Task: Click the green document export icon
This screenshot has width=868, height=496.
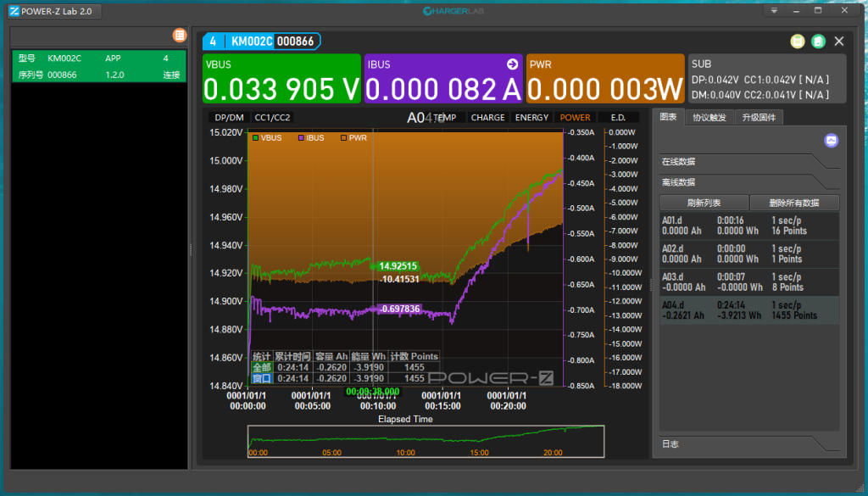Action: [818, 42]
